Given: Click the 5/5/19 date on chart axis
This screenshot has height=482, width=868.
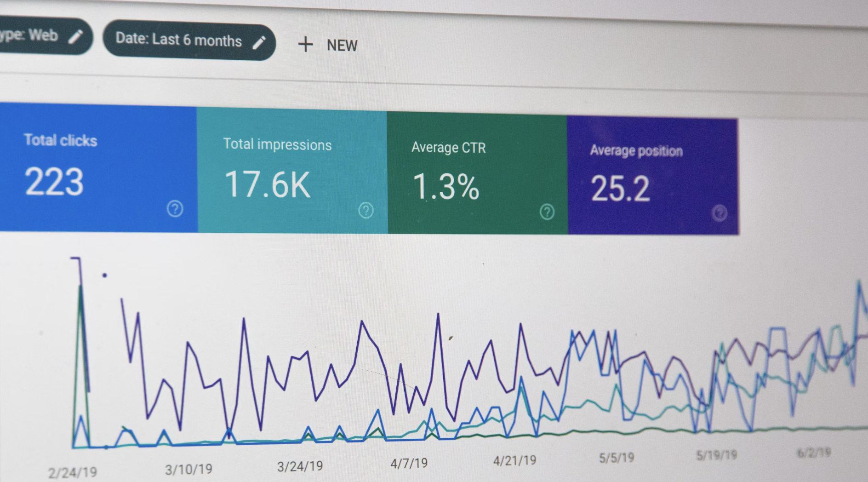Looking at the screenshot, I should click(x=617, y=458).
